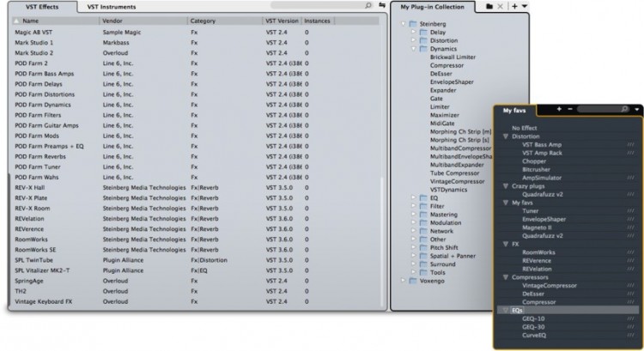Expand the EQ folder in collection tree
This screenshot has height=351, width=644.
click(414, 198)
